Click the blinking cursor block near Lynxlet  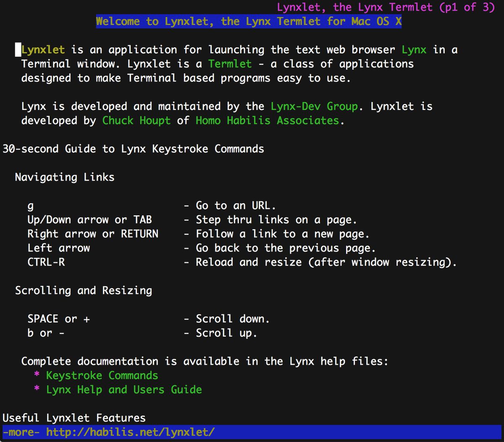[17, 50]
